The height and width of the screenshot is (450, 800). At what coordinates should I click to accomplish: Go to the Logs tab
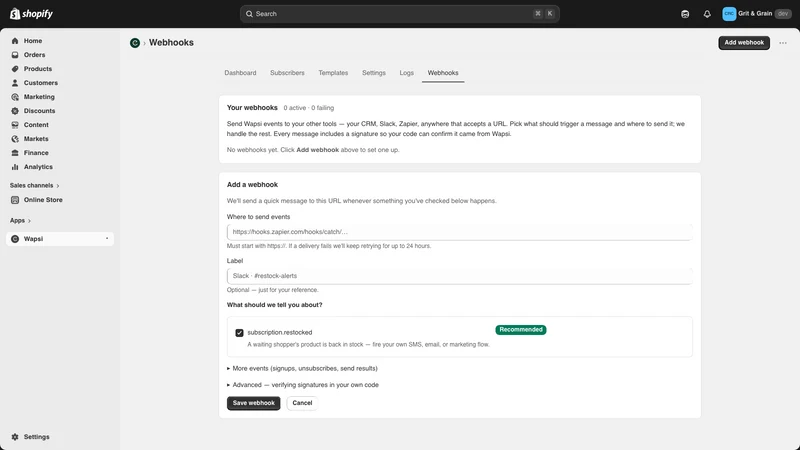[x=407, y=73]
